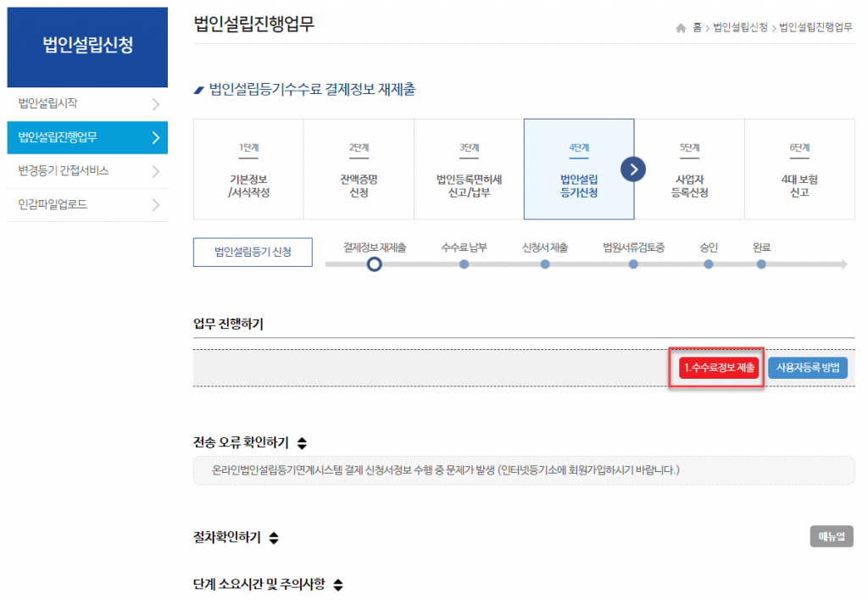Select 1단계 기본정보/서식작성 step
Image resolution: width=868 pixels, height=605 pixels.
click(x=248, y=169)
